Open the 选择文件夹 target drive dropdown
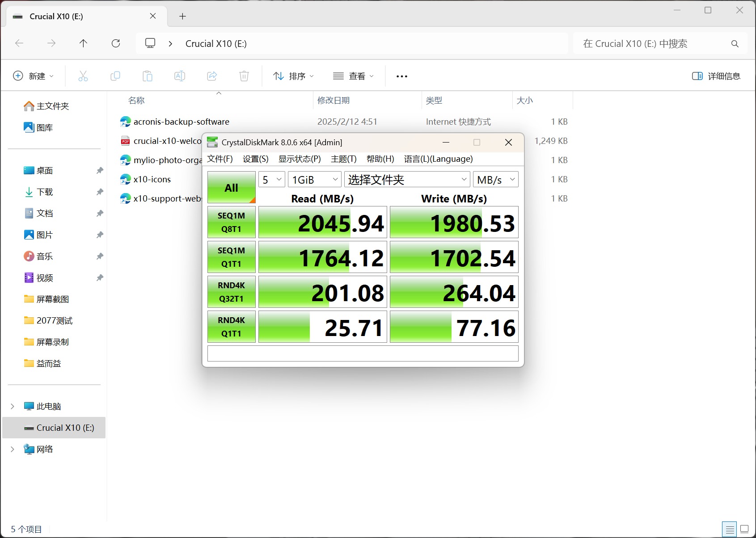Image resolution: width=756 pixels, height=538 pixels. point(407,180)
